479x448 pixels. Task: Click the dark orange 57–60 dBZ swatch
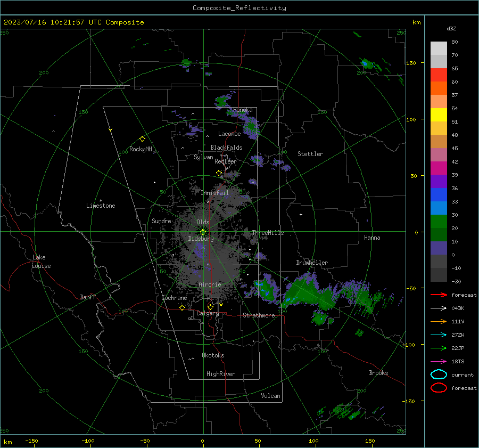(439, 88)
